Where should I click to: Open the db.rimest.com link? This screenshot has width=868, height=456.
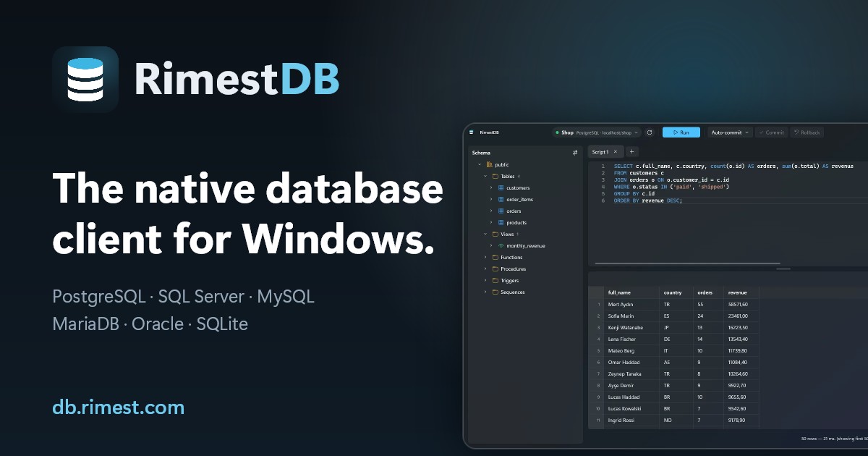pos(119,408)
